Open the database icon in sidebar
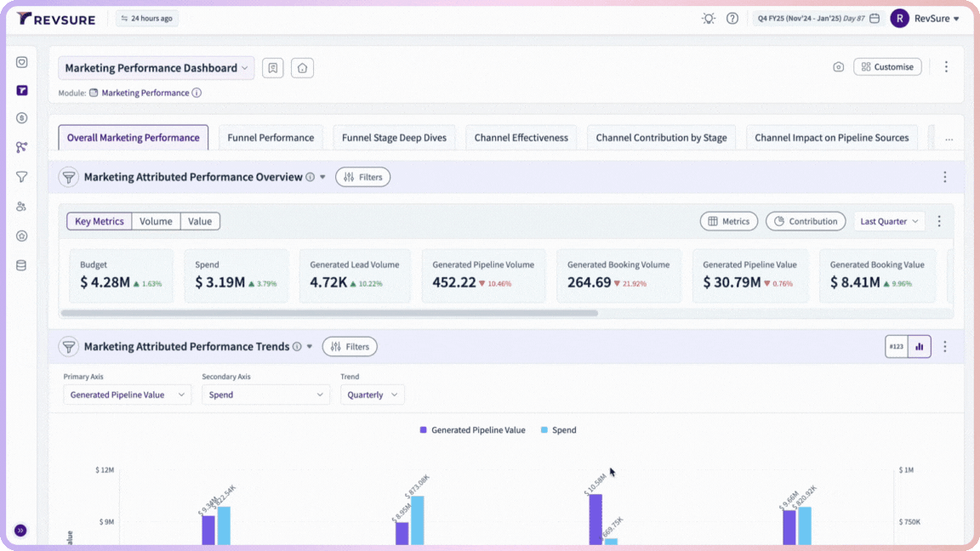The width and height of the screenshot is (980, 551). 21,265
